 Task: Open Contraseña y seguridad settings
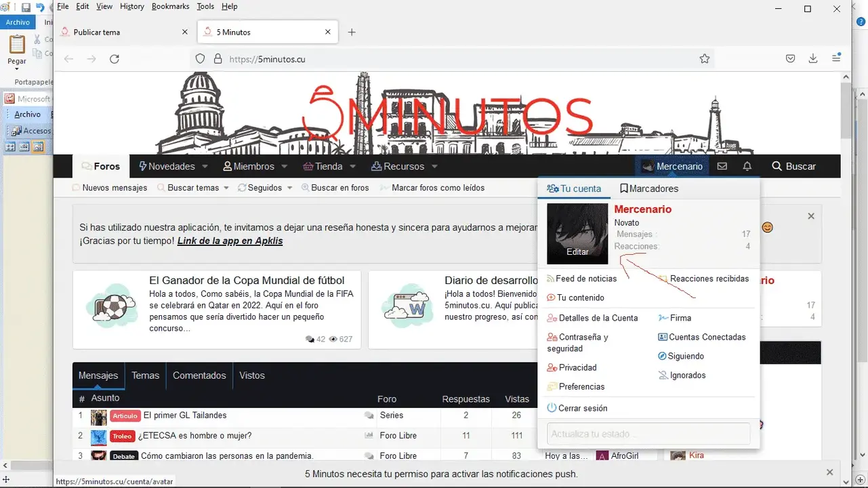[x=578, y=343]
